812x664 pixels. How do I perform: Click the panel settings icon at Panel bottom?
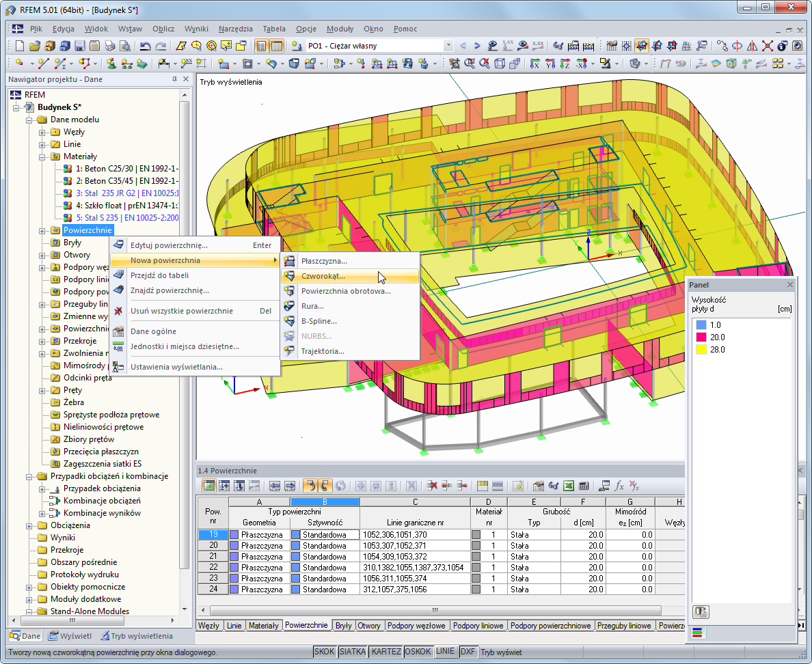click(x=700, y=611)
